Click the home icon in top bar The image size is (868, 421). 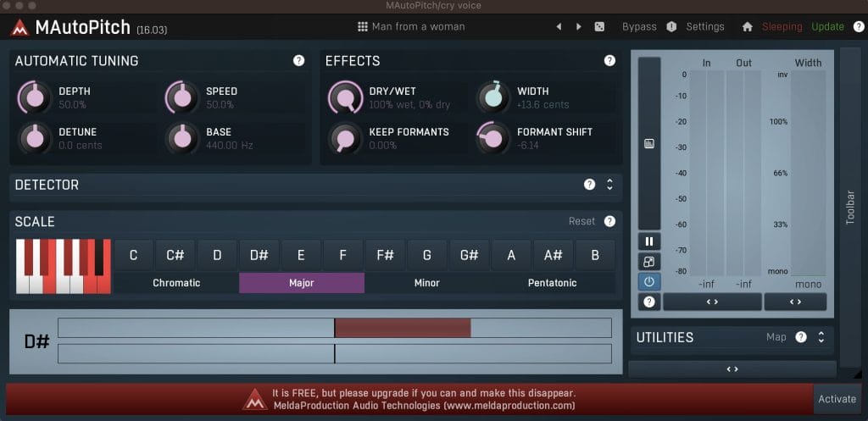click(x=747, y=27)
